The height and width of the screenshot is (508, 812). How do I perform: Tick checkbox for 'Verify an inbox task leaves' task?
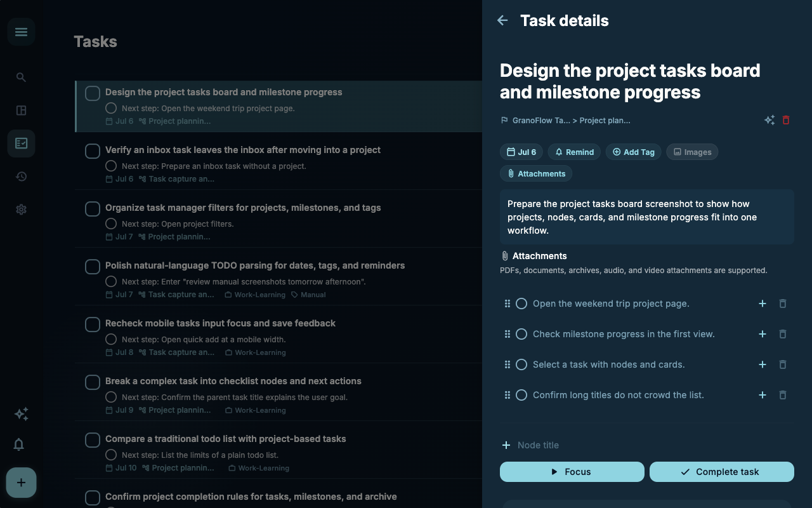point(93,151)
